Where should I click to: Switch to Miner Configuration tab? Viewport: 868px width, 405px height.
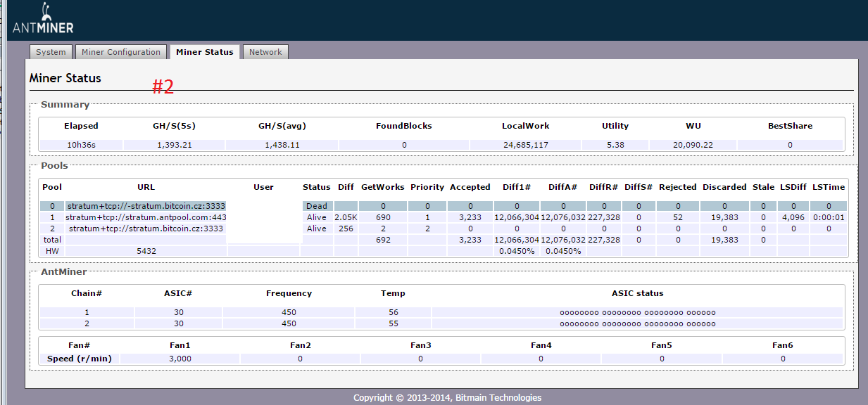(121, 52)
